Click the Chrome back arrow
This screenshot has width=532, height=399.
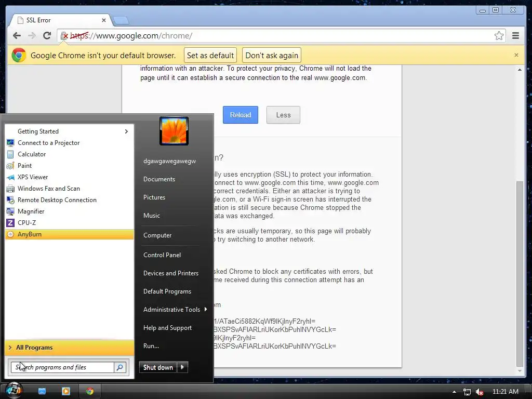point(17,36)
